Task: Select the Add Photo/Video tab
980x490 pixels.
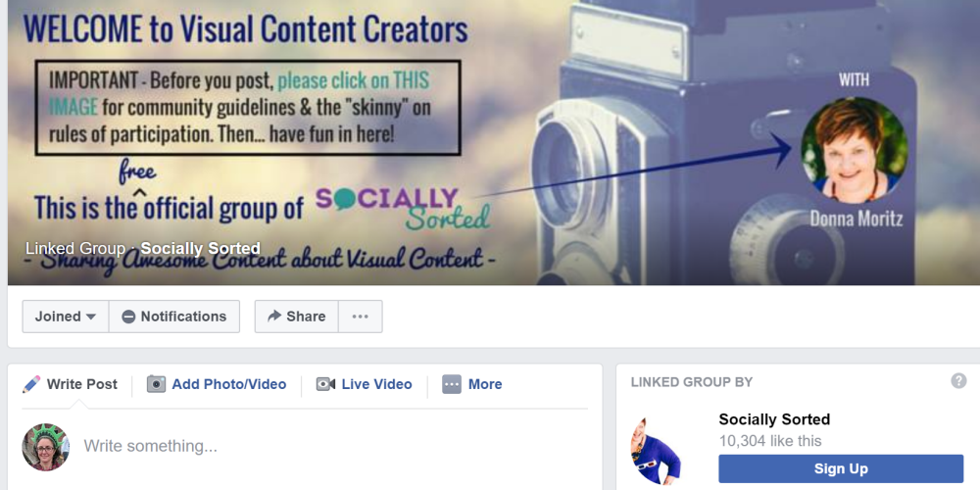Action: tap(217, 384)
